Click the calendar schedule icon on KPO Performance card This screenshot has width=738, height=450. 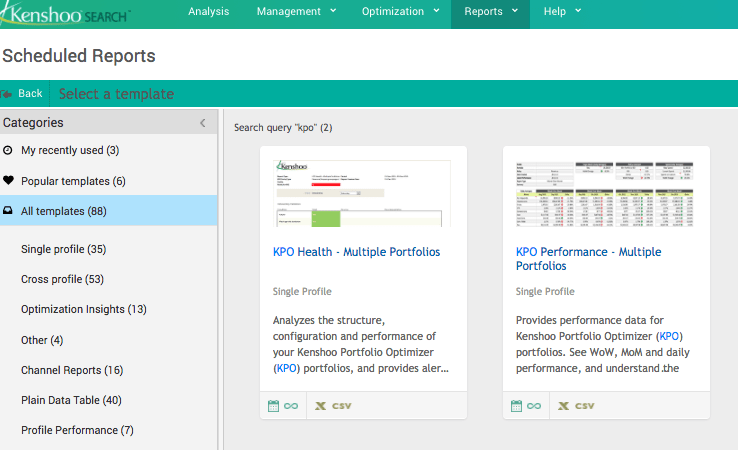pos(516,406)
